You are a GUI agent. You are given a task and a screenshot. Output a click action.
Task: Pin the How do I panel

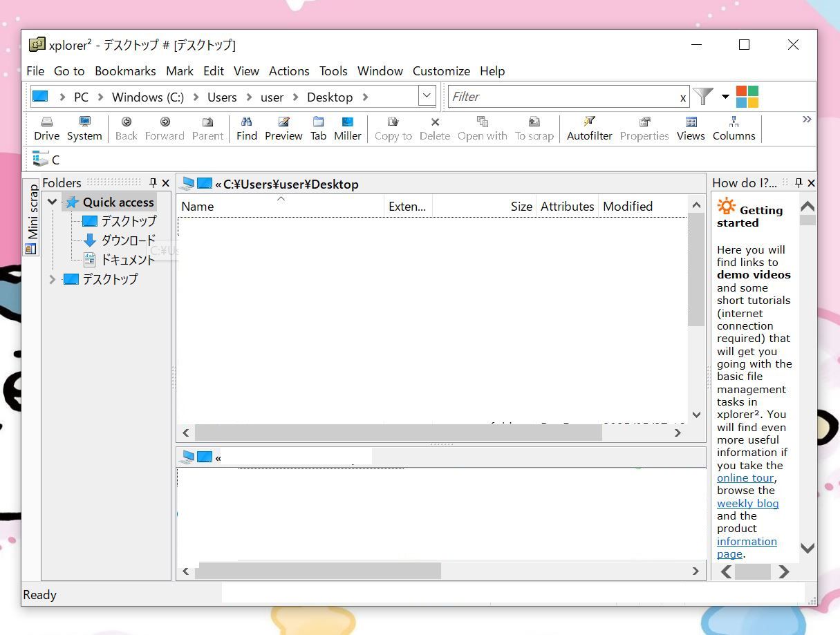click(x=799, y=183)
